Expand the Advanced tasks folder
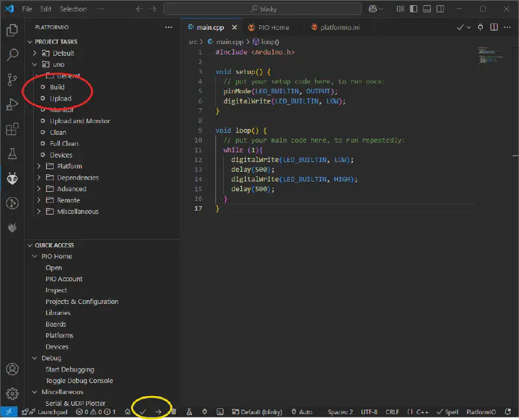 [71, 189]
